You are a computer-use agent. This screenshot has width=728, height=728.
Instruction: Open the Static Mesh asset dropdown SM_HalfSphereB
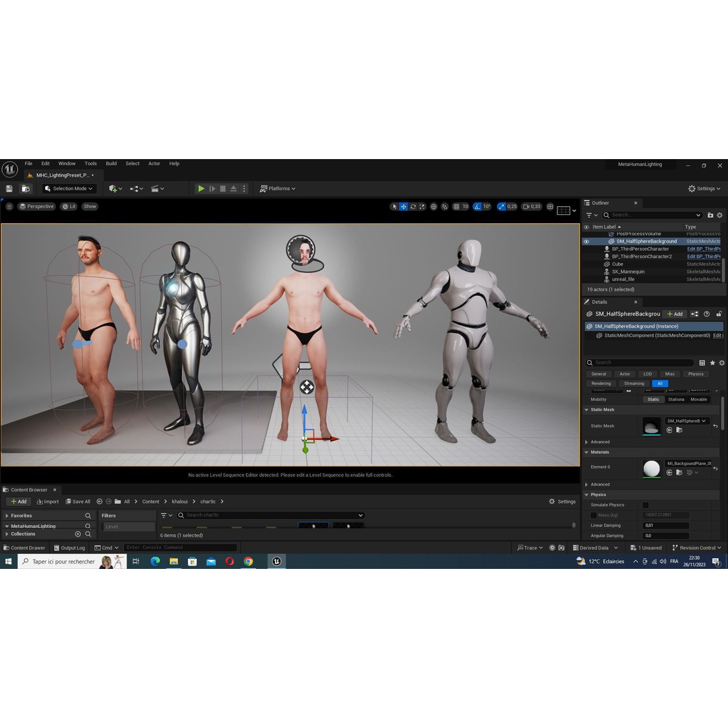coord(687,421)
